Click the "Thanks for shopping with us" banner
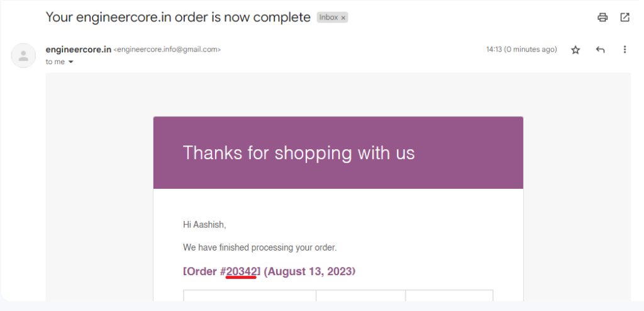The width and height of the screenshot is (644, 311). [299, 152]
